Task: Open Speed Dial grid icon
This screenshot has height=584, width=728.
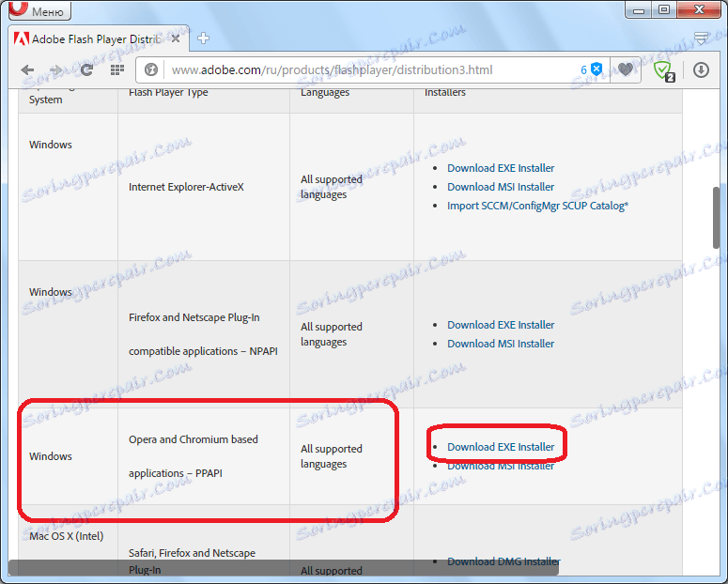Action: point(117,70)
